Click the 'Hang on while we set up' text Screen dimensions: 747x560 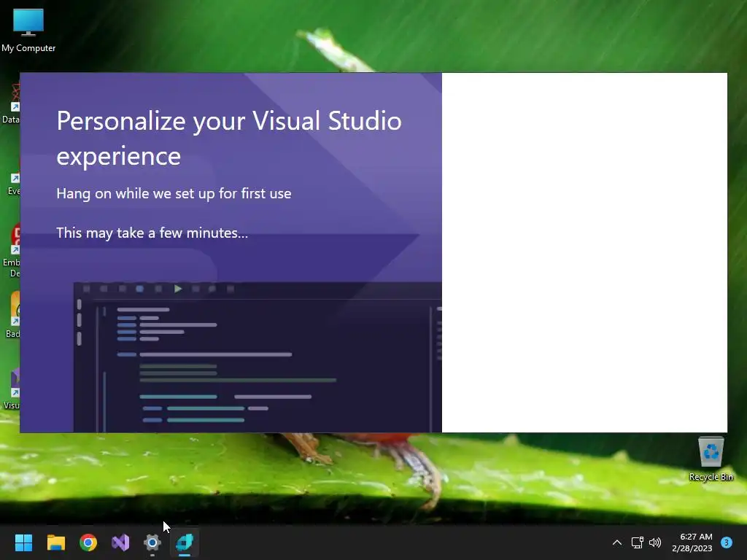pos(174,194)
